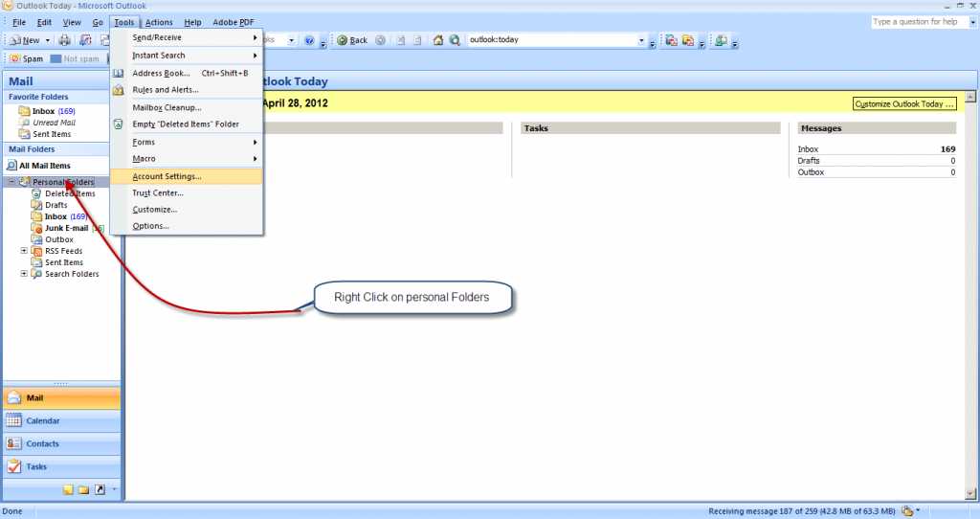Open Inbox link under Messages

click(x=808, y=148)
